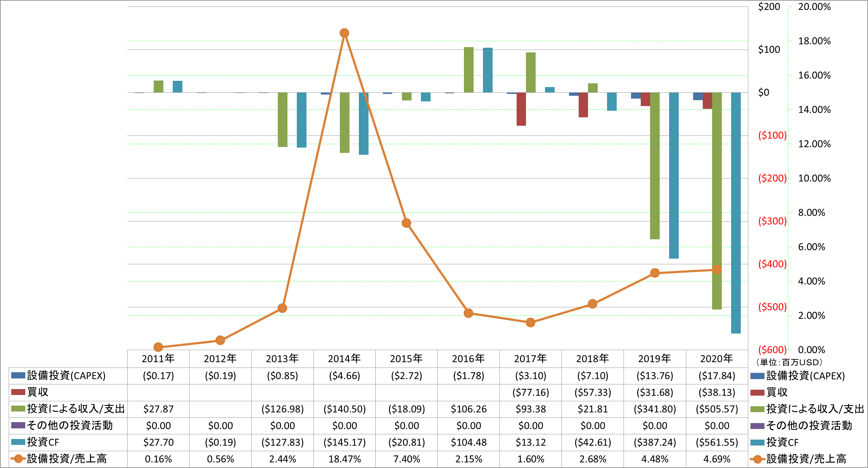This screenshot has width=868, height=468.
Task: Click the ($600) axis label
Action: point(772,350)
